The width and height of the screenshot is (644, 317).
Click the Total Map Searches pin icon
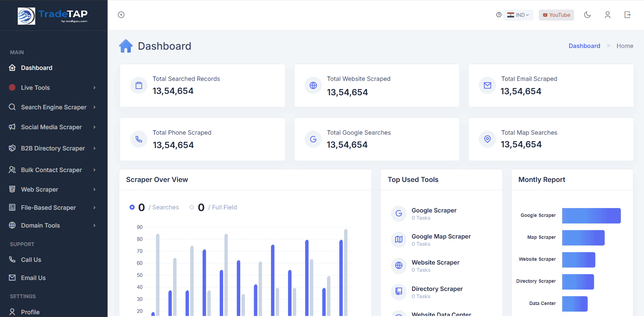[x=487, y=139]
